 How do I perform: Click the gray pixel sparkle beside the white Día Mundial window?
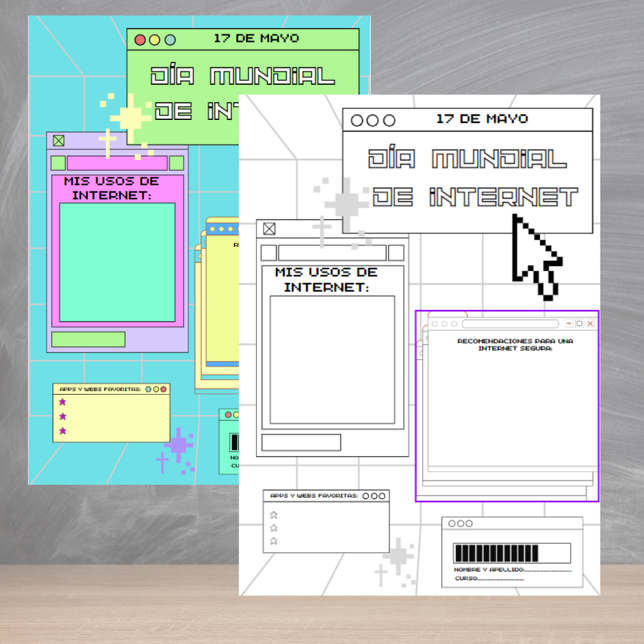pos(346,204)
